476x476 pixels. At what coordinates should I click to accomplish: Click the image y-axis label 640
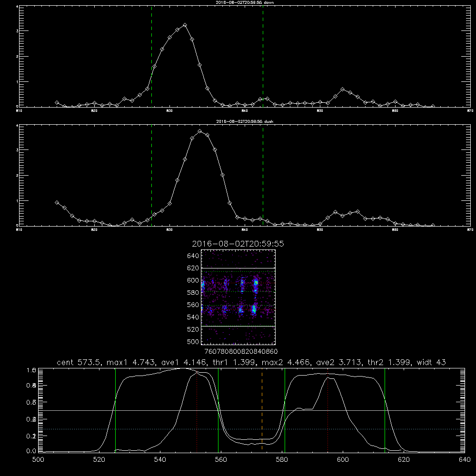(193, 256)
